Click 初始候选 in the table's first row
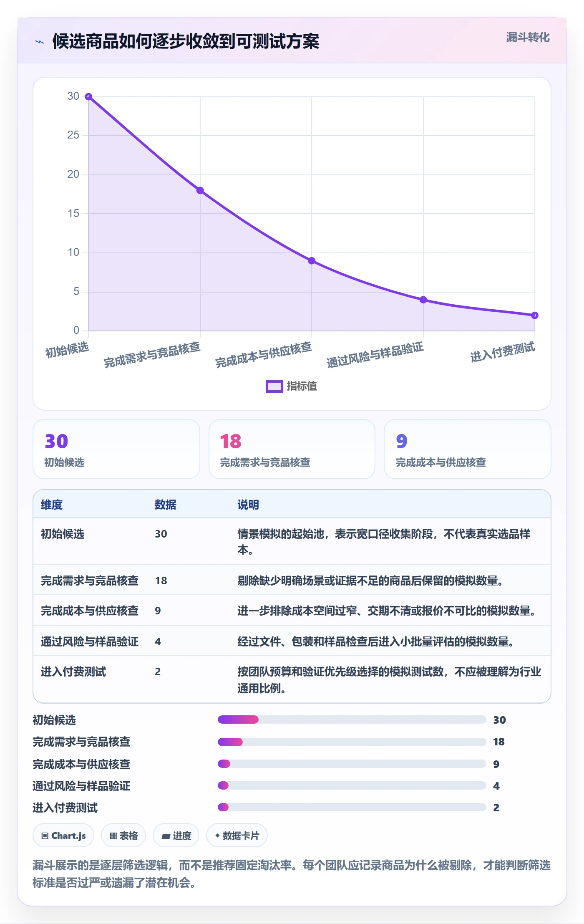The image size is (584, 924). point(63,534)
